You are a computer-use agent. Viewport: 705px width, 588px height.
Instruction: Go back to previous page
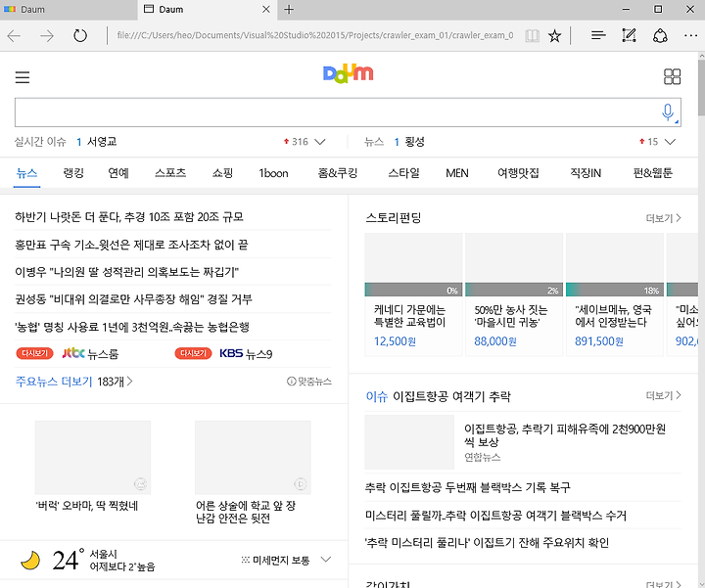click(x=14, y=35)
